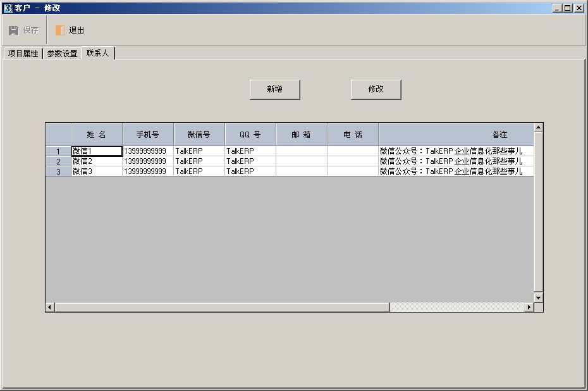This screenshot has width=588, height=391.
Task: Select the name cell 微信2
Action: tap(97, 161)
